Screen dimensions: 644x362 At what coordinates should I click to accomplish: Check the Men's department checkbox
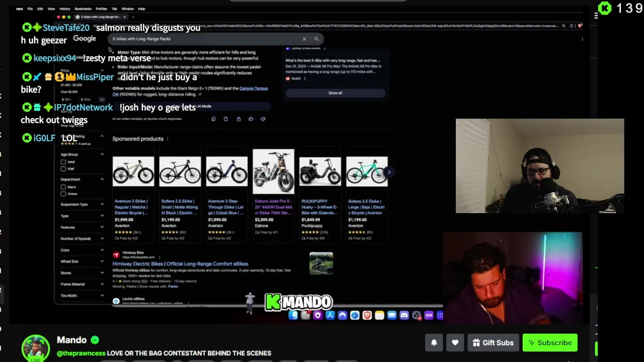pos(63,187)
